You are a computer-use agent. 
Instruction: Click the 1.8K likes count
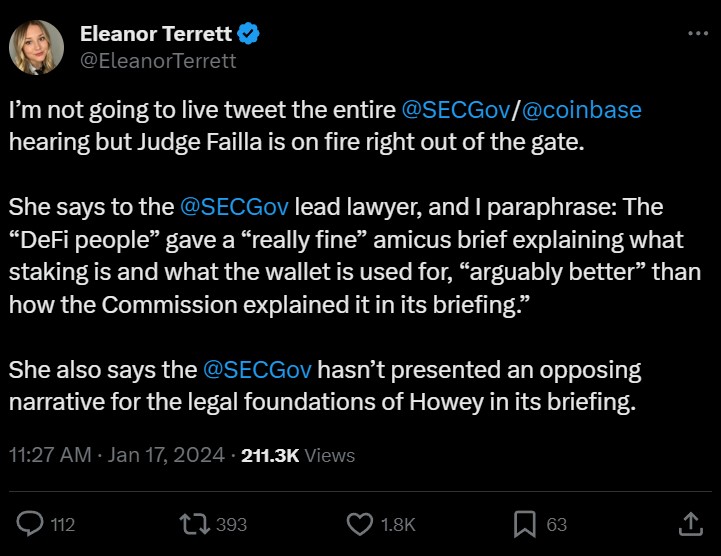(x=399, y=524)
